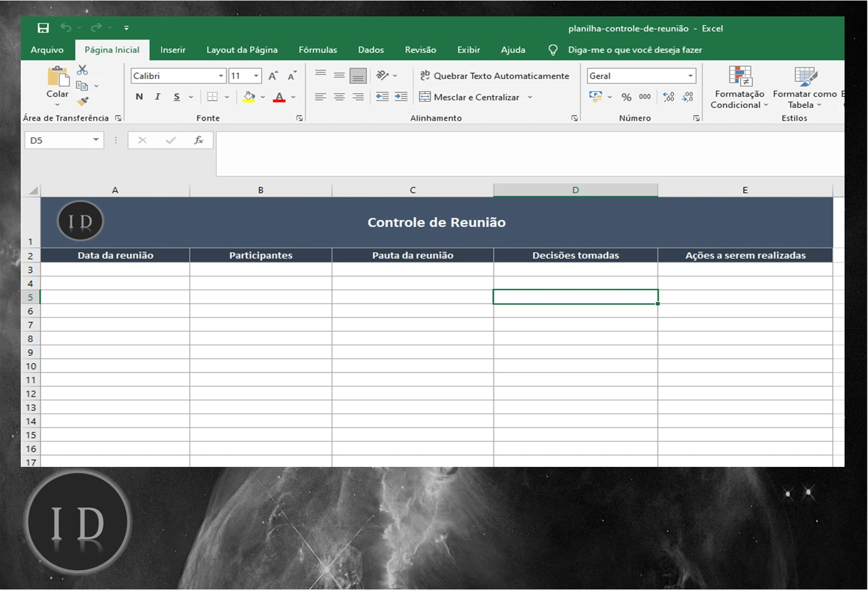Viewport: 868px width, 590px height.
Task: Click the Select All corner triangle
Action: pyautogui.click(x=33, y=190)
